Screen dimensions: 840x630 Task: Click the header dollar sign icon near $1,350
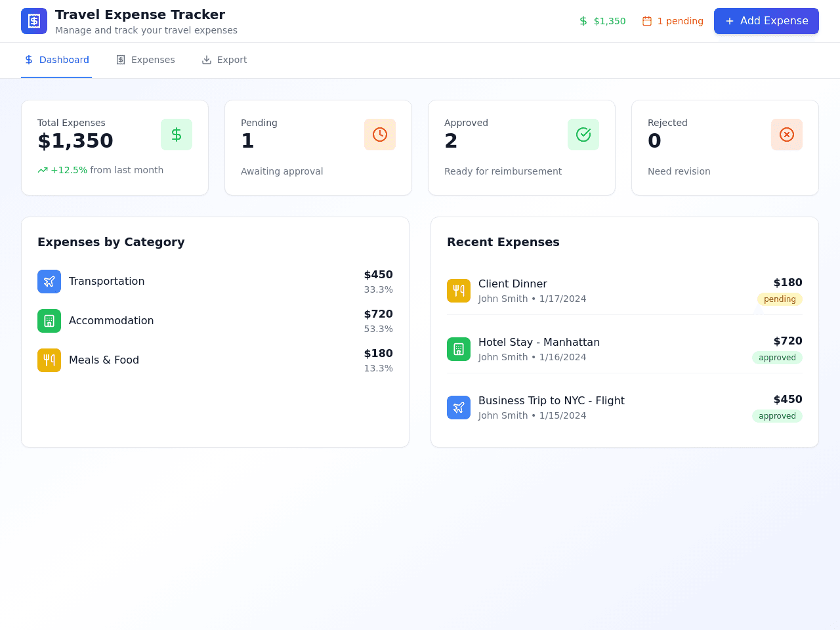[583, 21]
